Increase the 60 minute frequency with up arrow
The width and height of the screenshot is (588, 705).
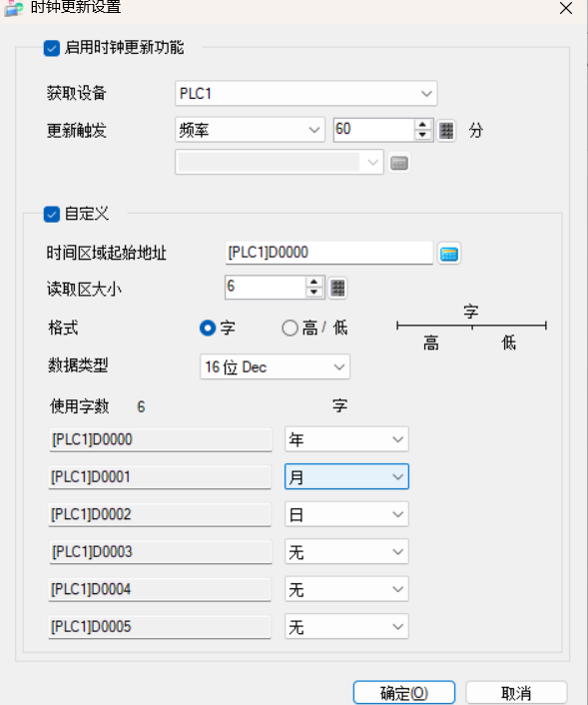tap(422, 125)
